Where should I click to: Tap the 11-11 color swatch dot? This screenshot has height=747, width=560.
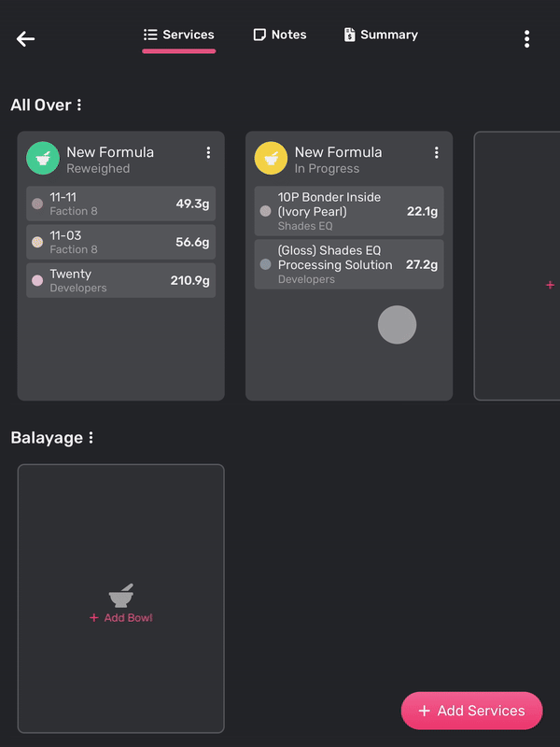[37, 204]
